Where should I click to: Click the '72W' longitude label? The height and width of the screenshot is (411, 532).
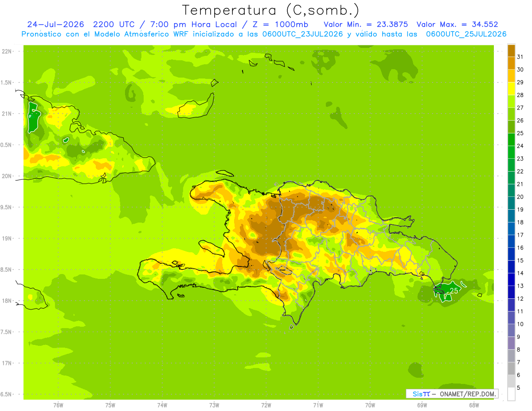(266, 405)
